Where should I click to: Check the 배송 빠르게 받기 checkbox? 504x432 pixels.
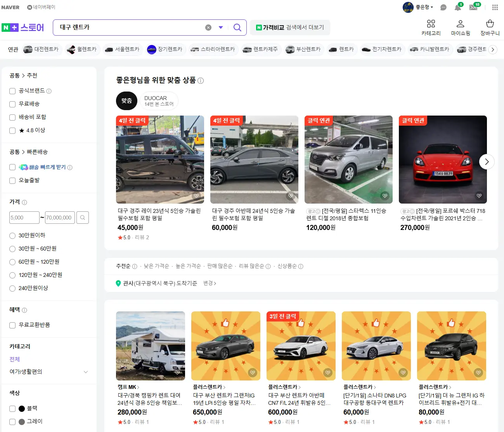pyautogui.click(x=12, y=167)
